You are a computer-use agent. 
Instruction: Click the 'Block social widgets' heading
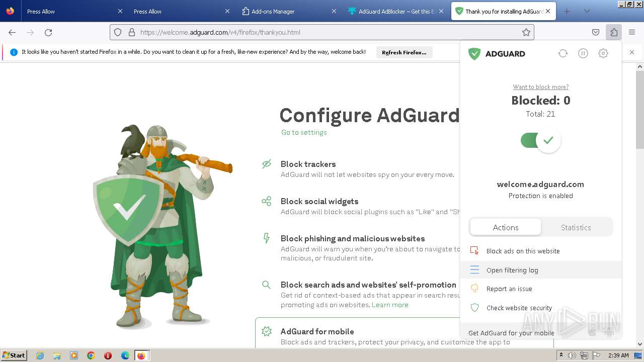tap(319, 201)
